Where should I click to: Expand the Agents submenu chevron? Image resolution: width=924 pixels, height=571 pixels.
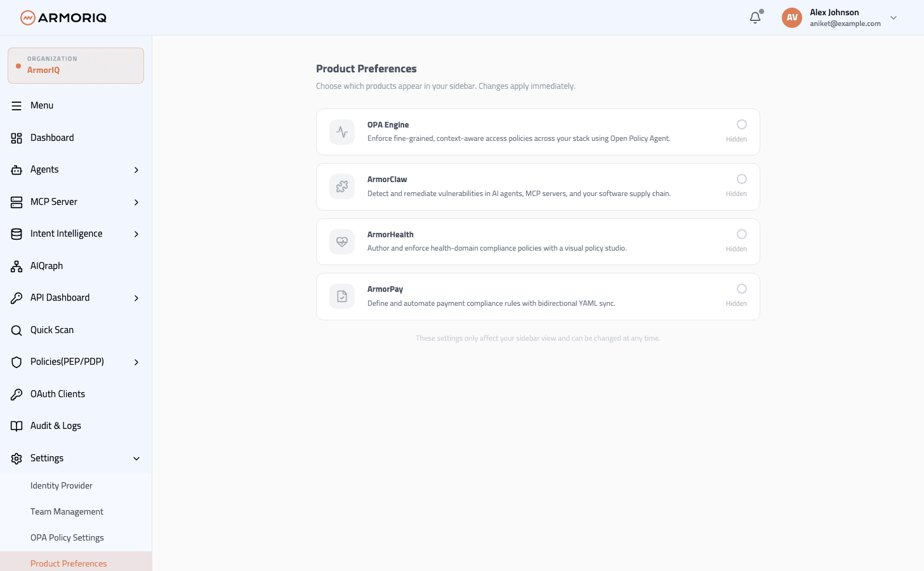136,170
